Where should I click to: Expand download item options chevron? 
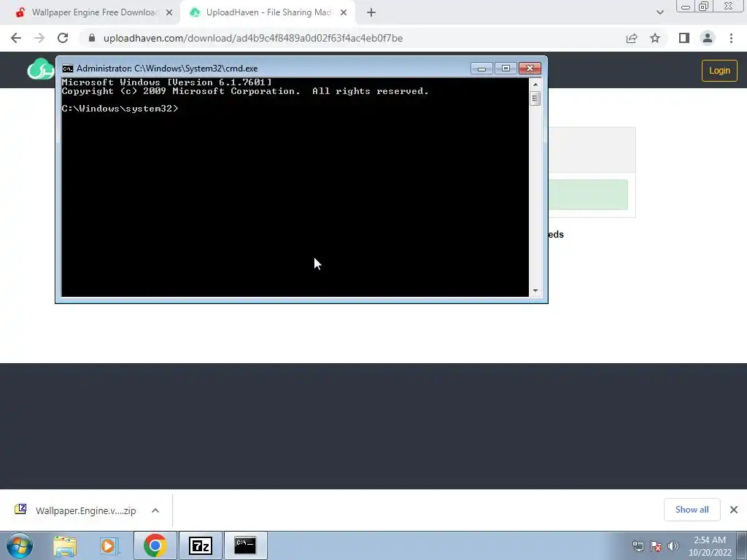tap(155, 510)
